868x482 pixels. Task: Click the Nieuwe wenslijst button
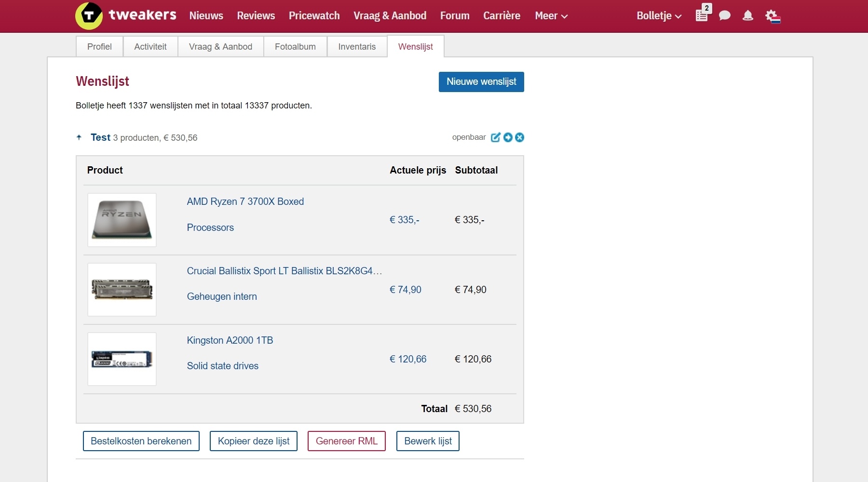[481, 82]
